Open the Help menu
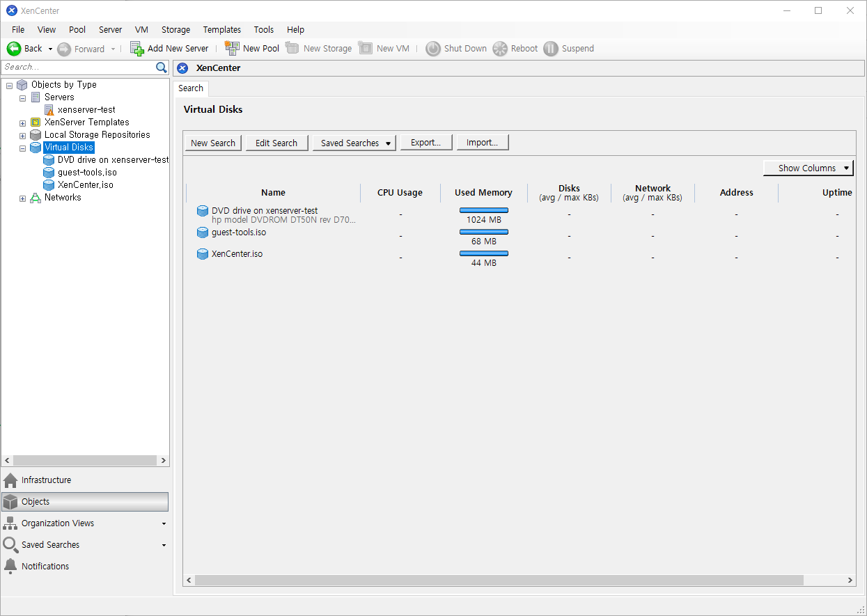This screenshot has width=867, height=616. tap(295, 30)
